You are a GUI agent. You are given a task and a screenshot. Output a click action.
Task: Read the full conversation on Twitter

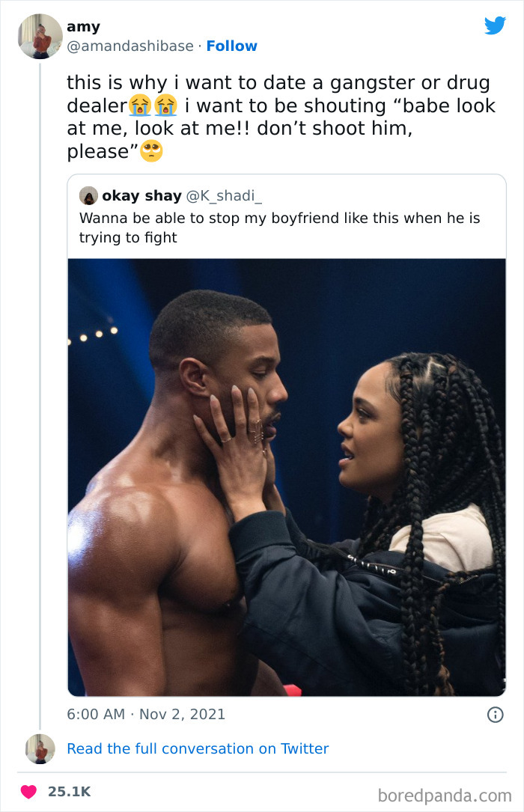pyautogui.click(x=198, y=748)
